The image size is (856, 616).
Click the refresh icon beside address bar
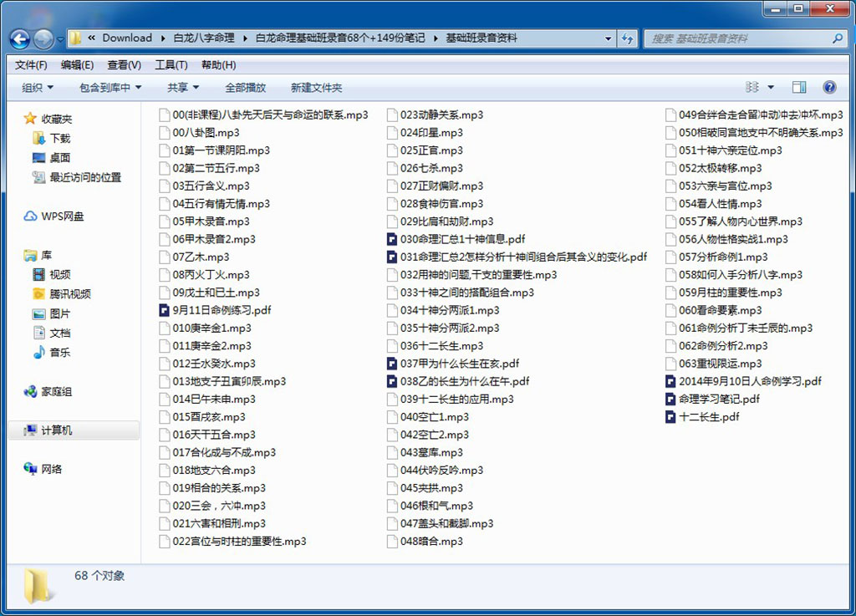pos(627,38)
